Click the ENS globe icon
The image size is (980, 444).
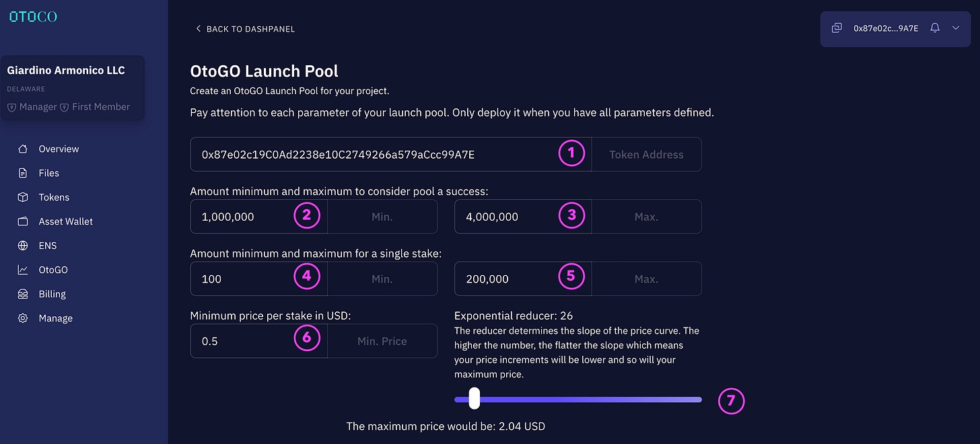(x=23, y=246)
